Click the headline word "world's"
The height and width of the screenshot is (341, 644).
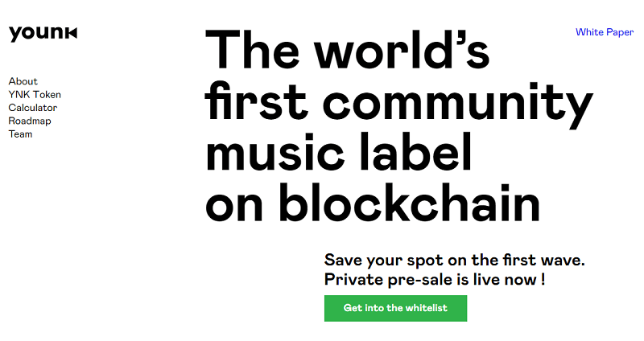402,50
